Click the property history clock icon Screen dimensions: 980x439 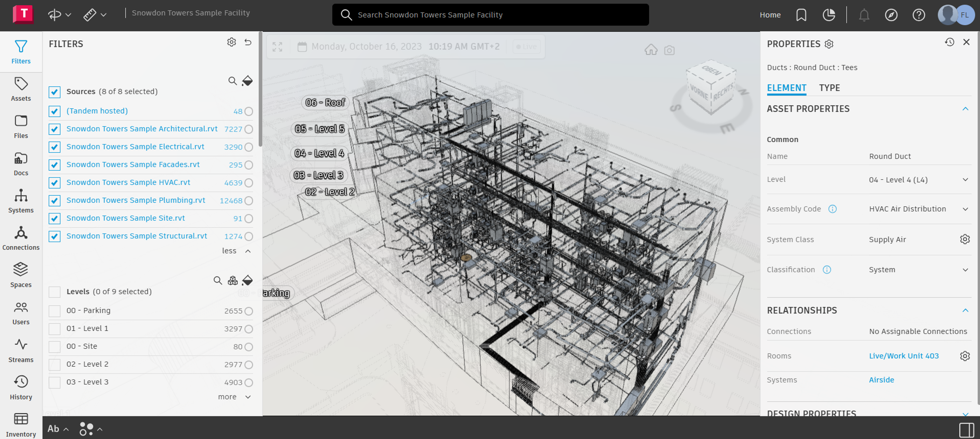coord(949,42)
